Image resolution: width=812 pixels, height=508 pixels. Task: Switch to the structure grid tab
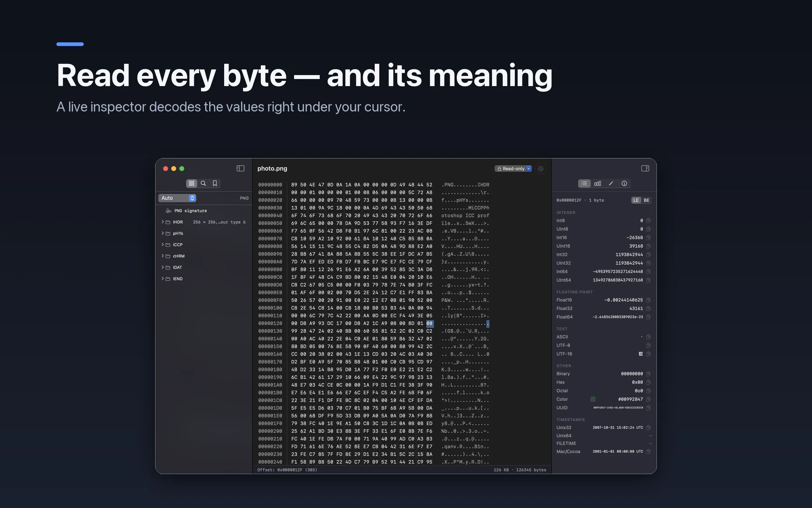click(x=192, y=183)
